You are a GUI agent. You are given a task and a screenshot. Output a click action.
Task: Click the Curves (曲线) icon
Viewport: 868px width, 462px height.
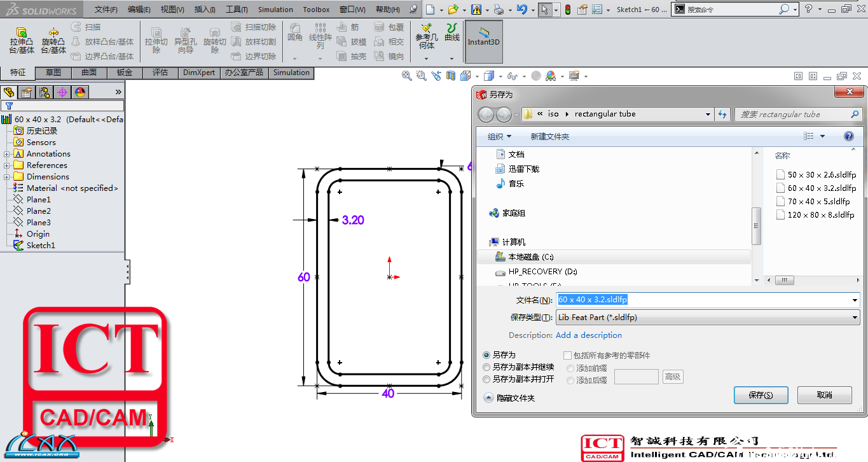(451, 32)
